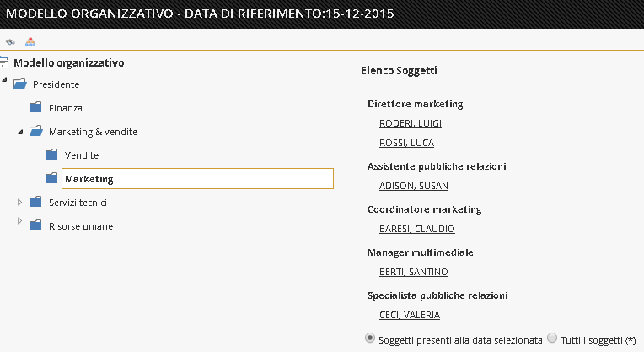Expand the Servizi tecnici node
The width and height of the screenshot is (644, 352).
[19, 202]
